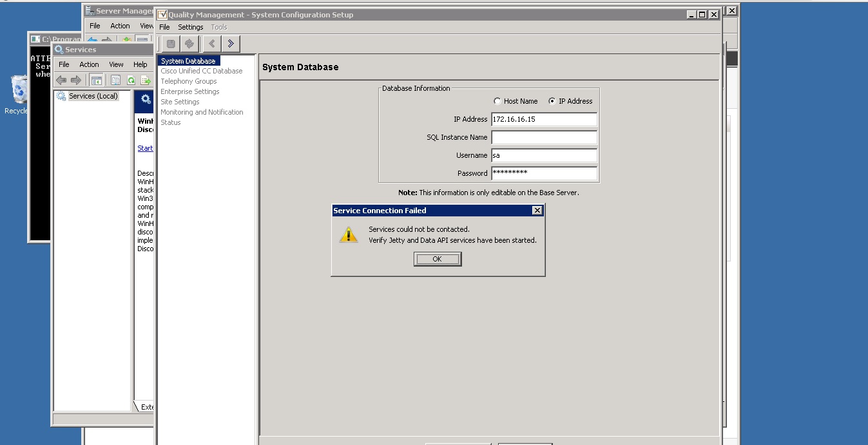Minimize the Quality Management window
This screenshot has height=445, width=868.
tap(691, 14)
